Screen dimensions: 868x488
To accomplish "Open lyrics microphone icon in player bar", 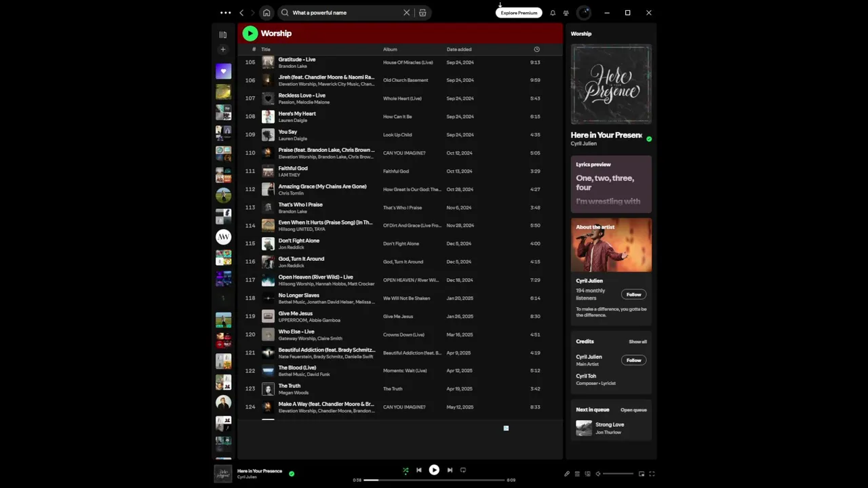I will coord(567,474).
